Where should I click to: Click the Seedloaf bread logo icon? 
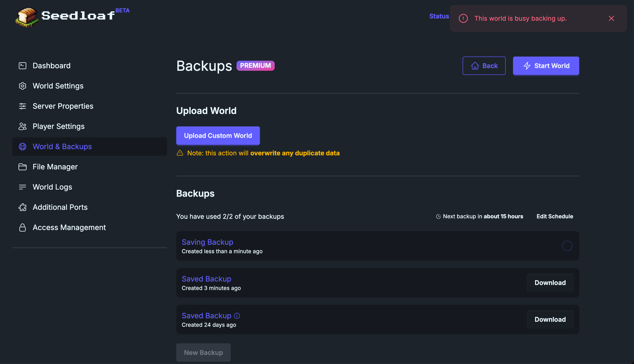coord(27,17)
